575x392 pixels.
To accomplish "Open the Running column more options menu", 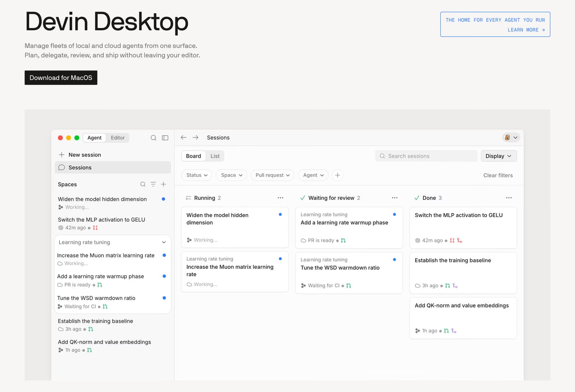I will tap(281, 198).
